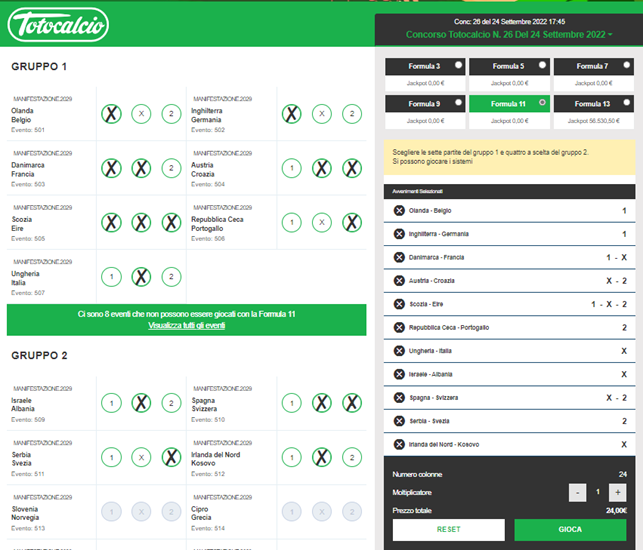This screenshot has height=550, width=643.
Task: Remove Olanda - Belgio from selected events
Action: point(399,211)
